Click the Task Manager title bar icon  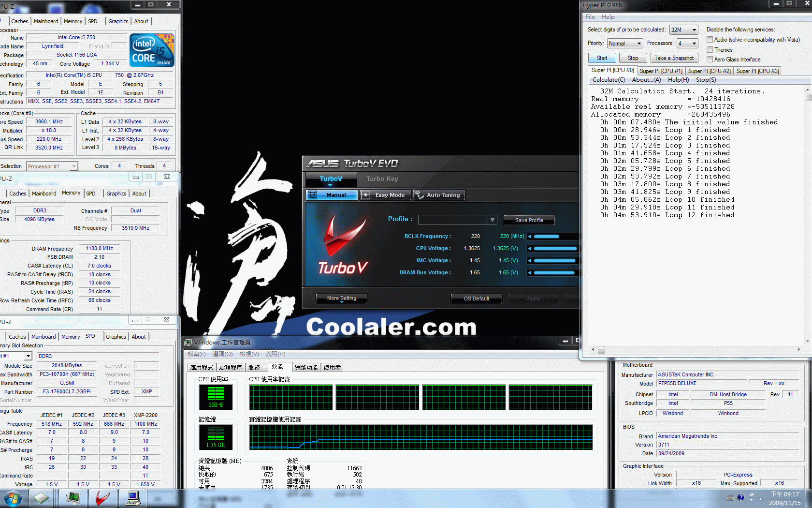188,343
